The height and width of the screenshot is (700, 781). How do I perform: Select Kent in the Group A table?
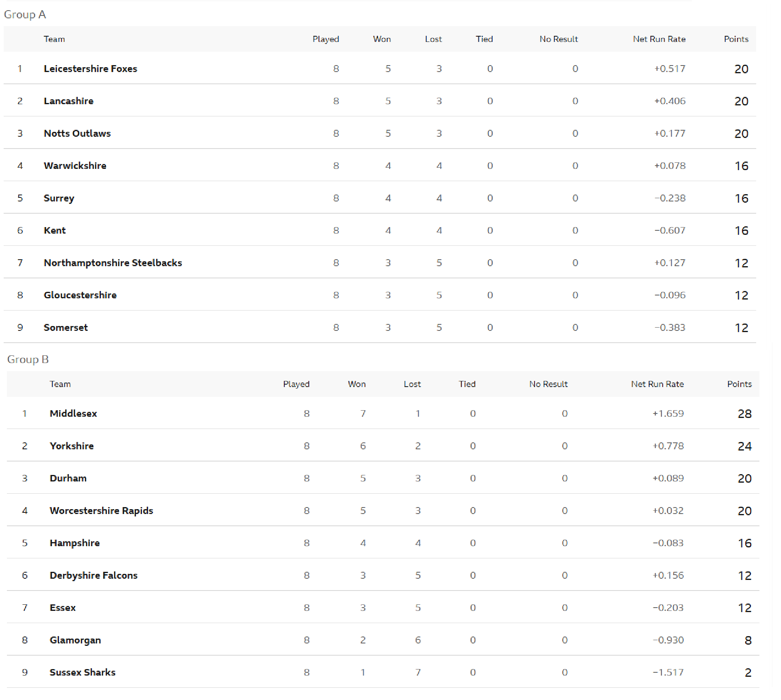[55, 230]
